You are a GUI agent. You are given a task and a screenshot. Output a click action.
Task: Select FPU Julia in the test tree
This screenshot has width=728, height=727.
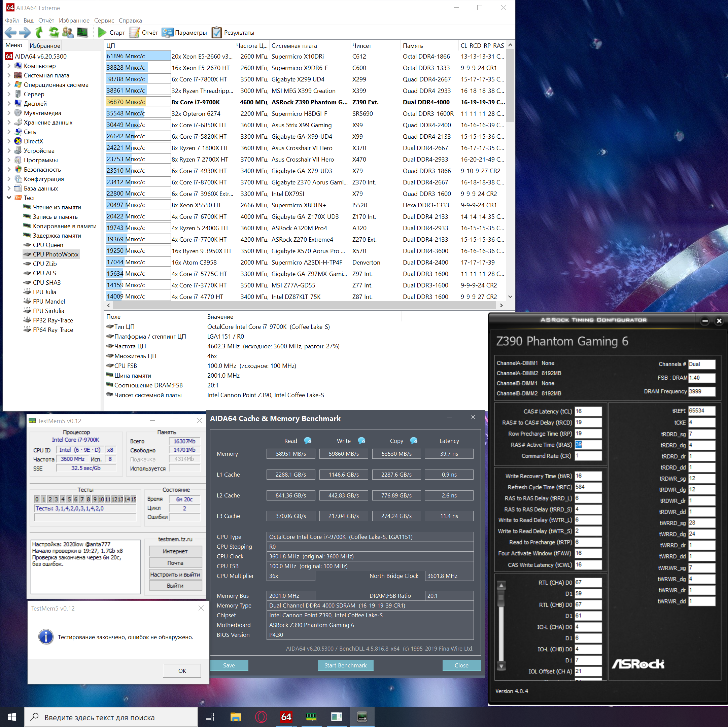pos(44,292)
